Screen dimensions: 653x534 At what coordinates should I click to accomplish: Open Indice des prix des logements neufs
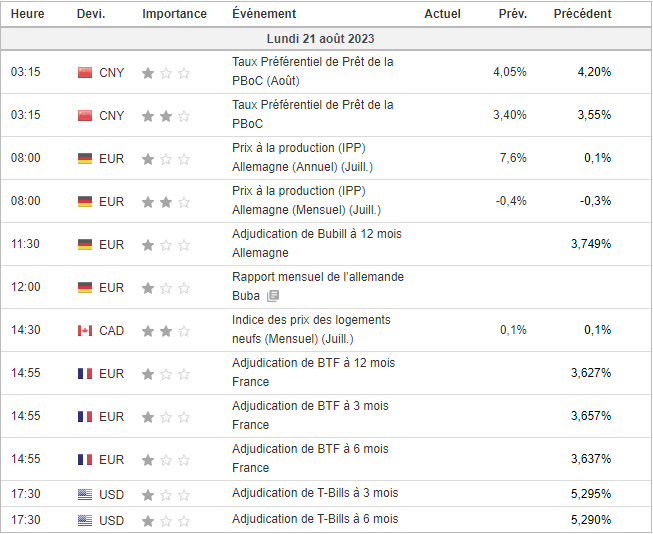pos(311,320)
